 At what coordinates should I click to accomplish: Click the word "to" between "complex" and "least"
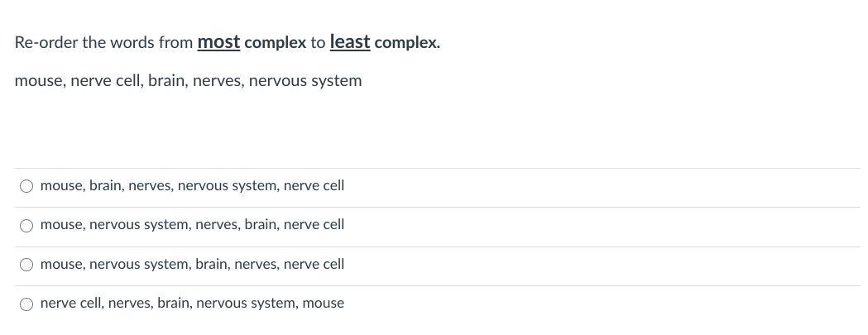(x=319, y=43)
